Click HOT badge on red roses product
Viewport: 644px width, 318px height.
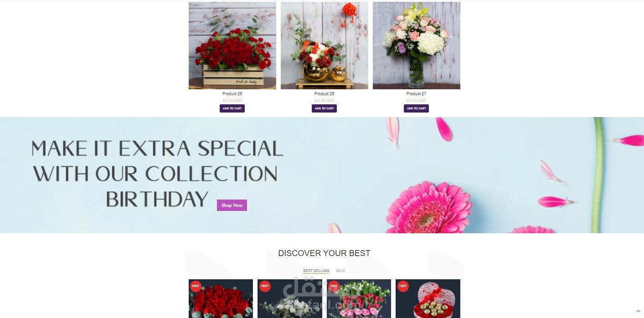tap(196, 286)
